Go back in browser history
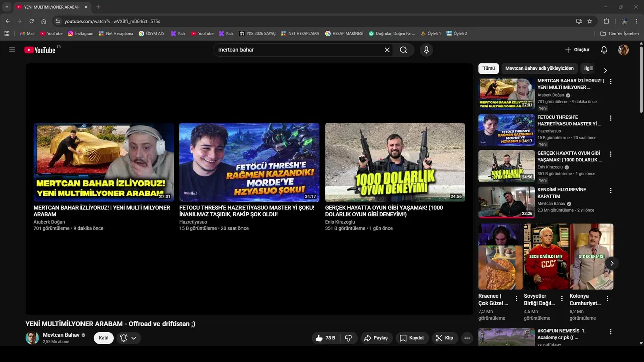This screenshot has height=362, width=644. pyautogui.click(x=7, y=21)
